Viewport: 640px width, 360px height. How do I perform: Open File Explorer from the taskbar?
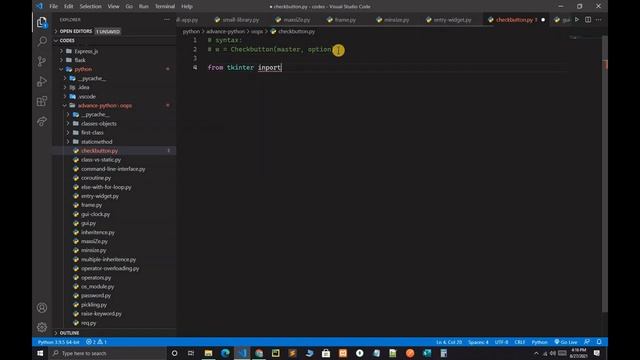click(208, 353)
